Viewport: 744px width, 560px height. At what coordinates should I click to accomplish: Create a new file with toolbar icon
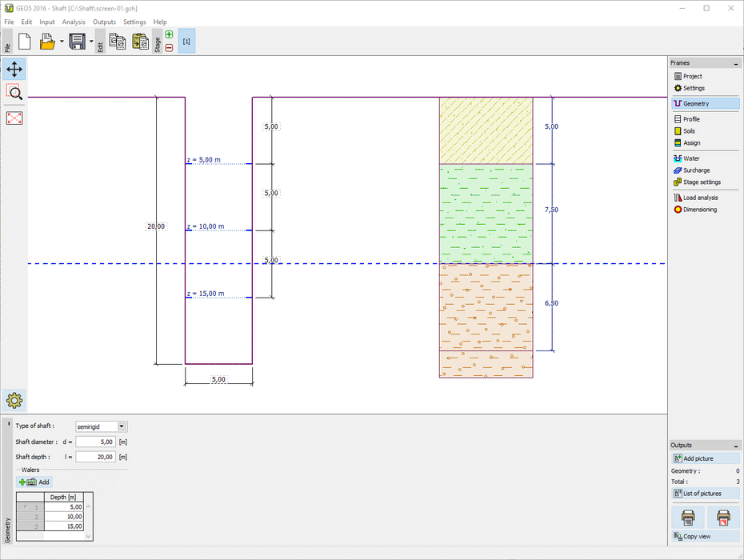[x=24, y=42]
